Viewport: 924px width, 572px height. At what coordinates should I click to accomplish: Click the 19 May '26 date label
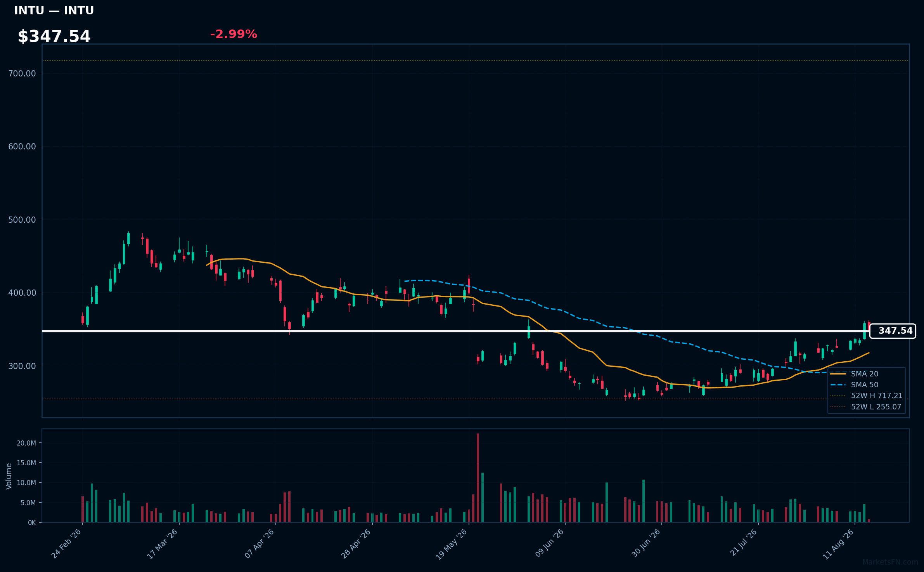pyautogui.click(x=452, y=544)
